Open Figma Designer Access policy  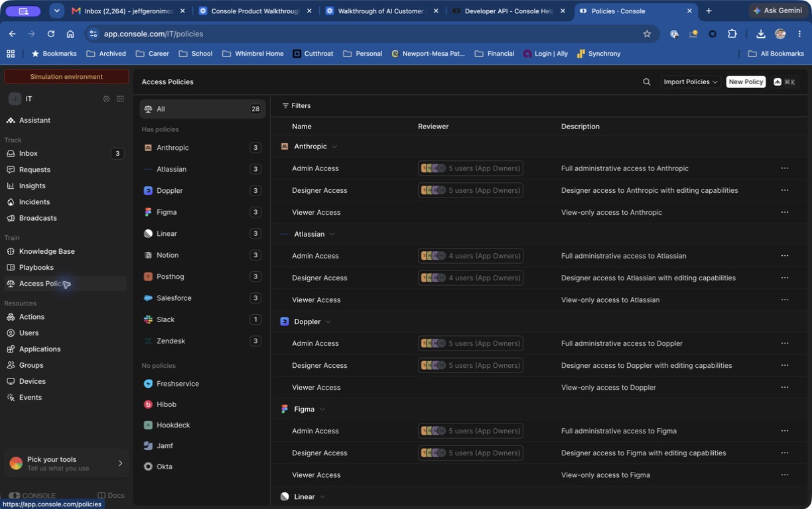(x=320, y=453)
